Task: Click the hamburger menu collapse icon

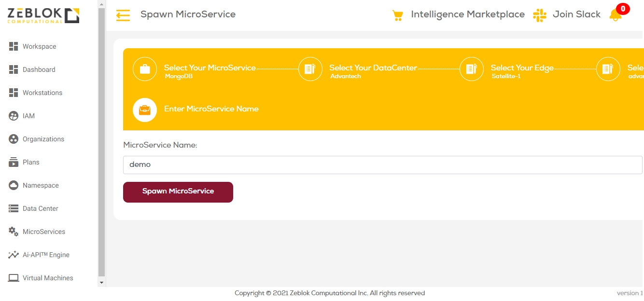Action: 123,15
